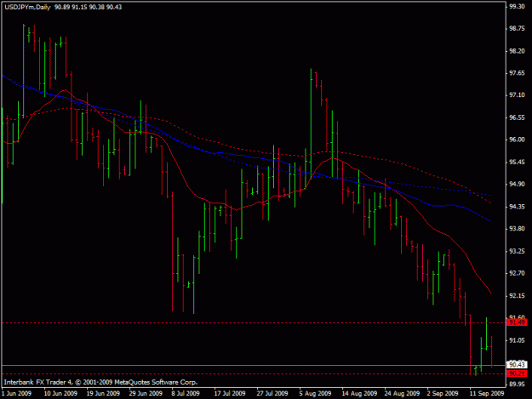Click the USDJPYm,Daily chart title text
The height and width of the screenshot is (399, 532).
point(27,7)
